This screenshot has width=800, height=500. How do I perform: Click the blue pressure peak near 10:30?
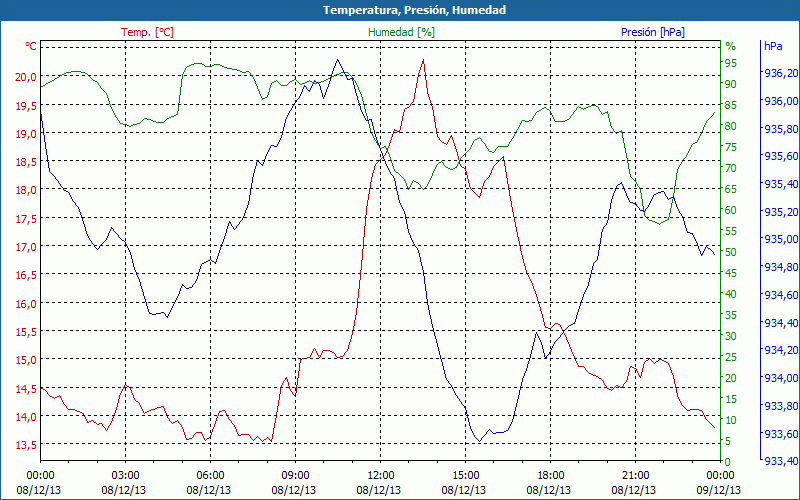click(337, 60)
